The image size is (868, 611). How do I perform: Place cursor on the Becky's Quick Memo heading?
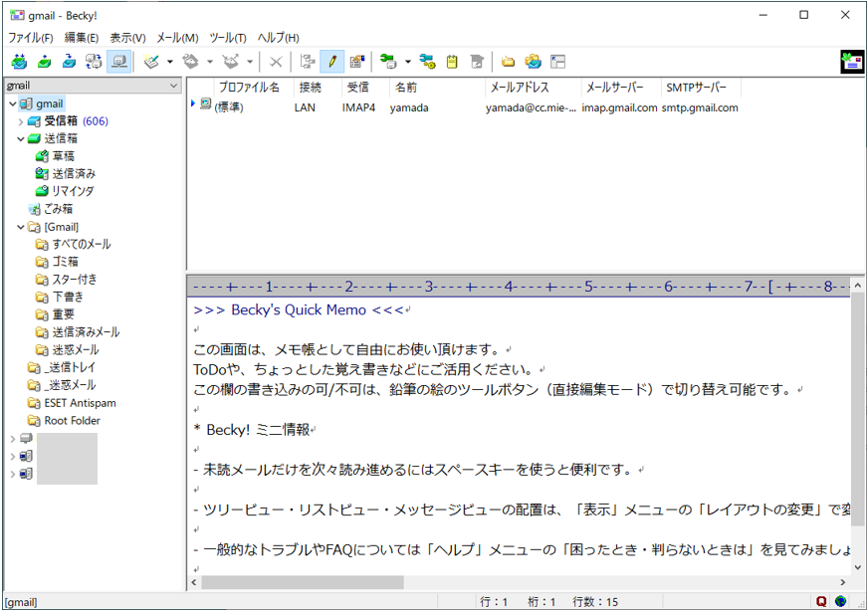point(299,309)
